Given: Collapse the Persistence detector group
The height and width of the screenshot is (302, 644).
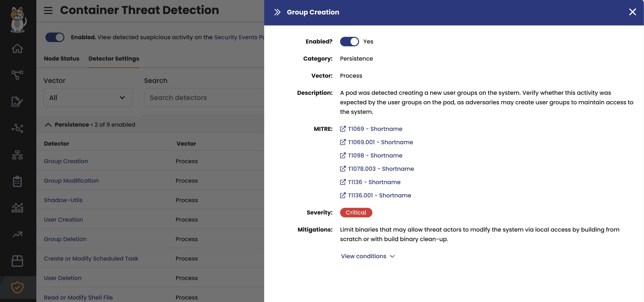Looking at the screenshot, I should [x=48, y=125].
